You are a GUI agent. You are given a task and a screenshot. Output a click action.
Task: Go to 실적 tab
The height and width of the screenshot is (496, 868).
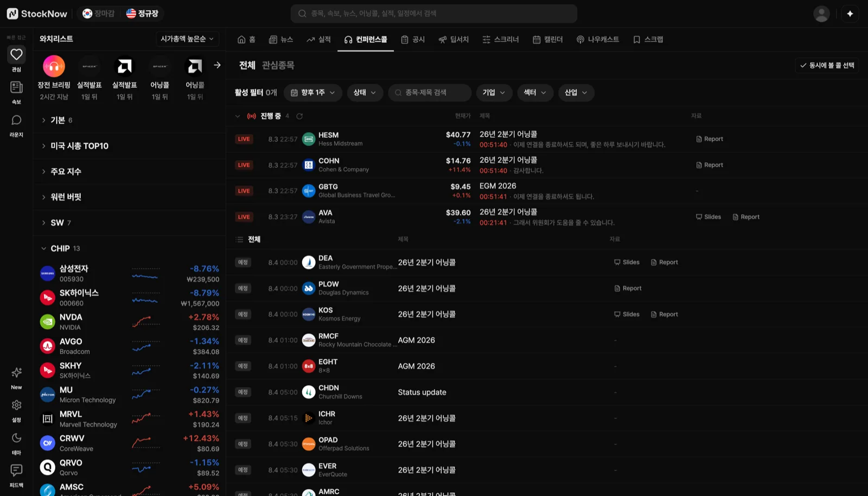coord(319,40)
